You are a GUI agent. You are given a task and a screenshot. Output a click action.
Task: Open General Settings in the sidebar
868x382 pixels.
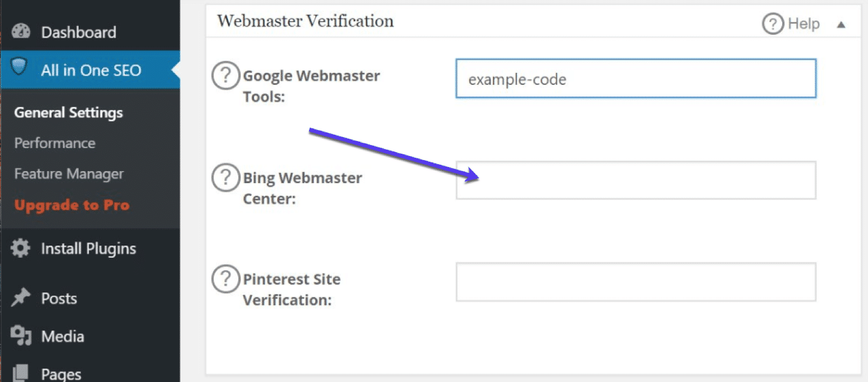[68, 112]
